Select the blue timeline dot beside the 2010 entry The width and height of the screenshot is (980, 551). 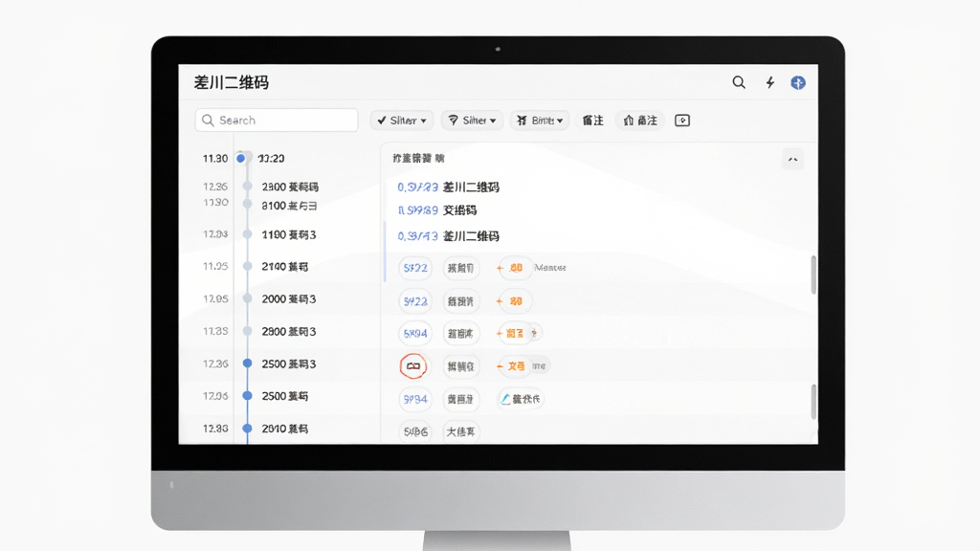(248, 429)
